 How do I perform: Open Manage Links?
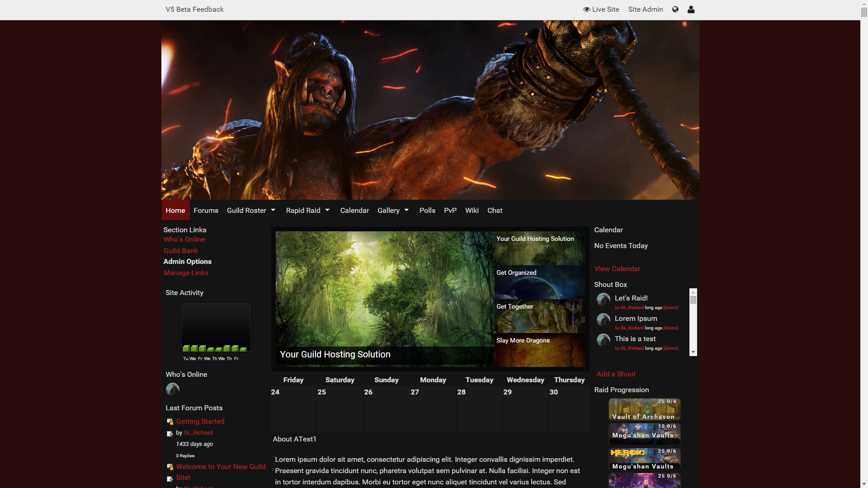coord(186,272)
